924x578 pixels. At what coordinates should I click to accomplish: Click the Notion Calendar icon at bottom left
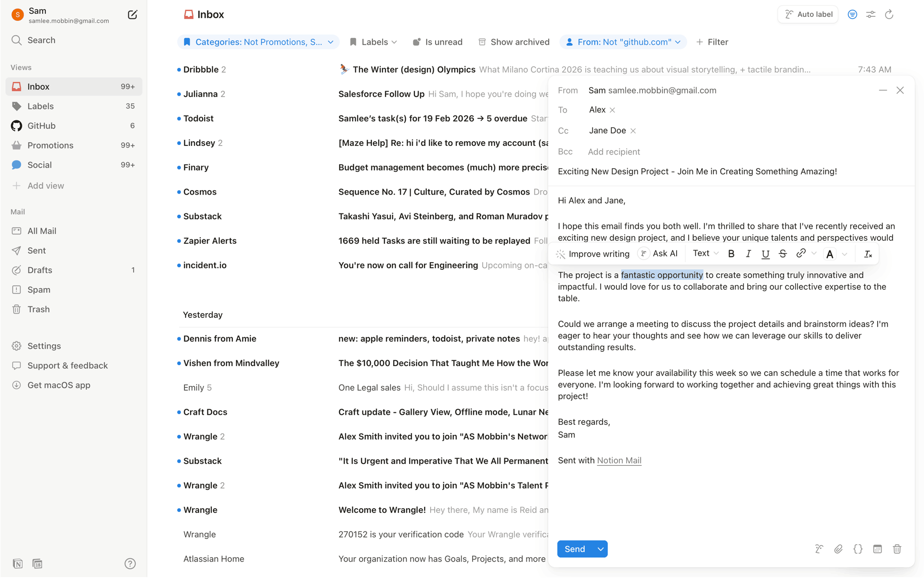click(38, 564)
